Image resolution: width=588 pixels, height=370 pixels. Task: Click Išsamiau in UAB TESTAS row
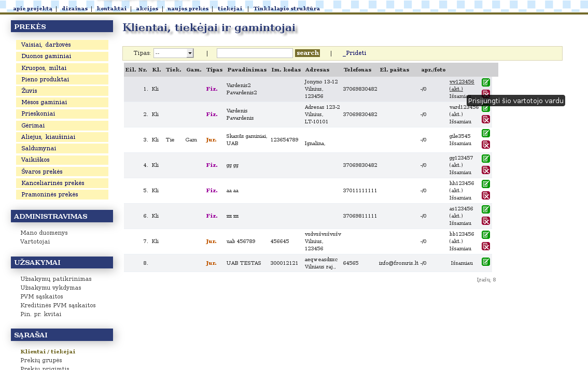coord(461,263)
